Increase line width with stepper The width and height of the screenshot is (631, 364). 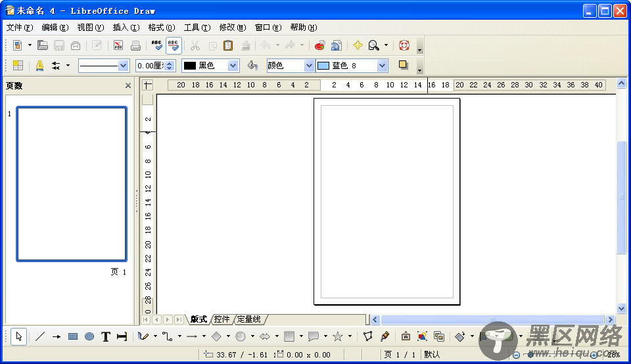(170, 63)
